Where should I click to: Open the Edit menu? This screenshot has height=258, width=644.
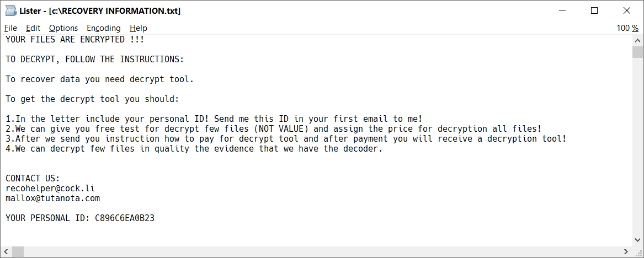pyautogui.click(x=33, y=28)
